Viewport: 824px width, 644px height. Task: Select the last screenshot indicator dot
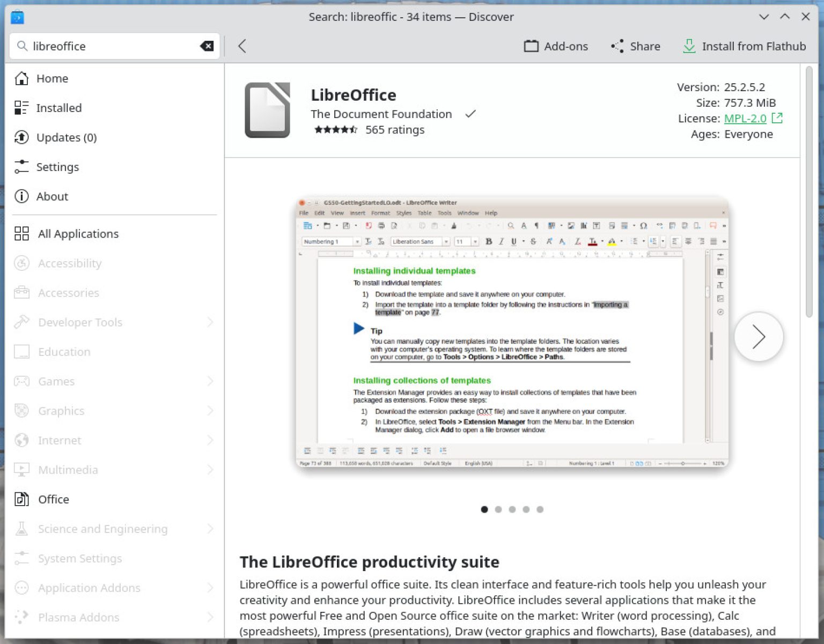(x=540, y=509)
